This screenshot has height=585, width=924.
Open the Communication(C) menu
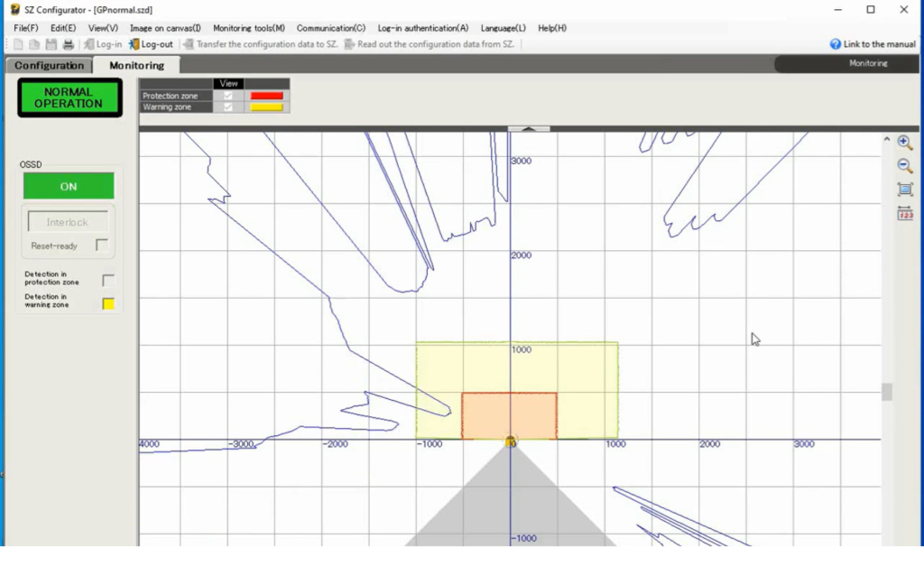click(x=330, y=28)
